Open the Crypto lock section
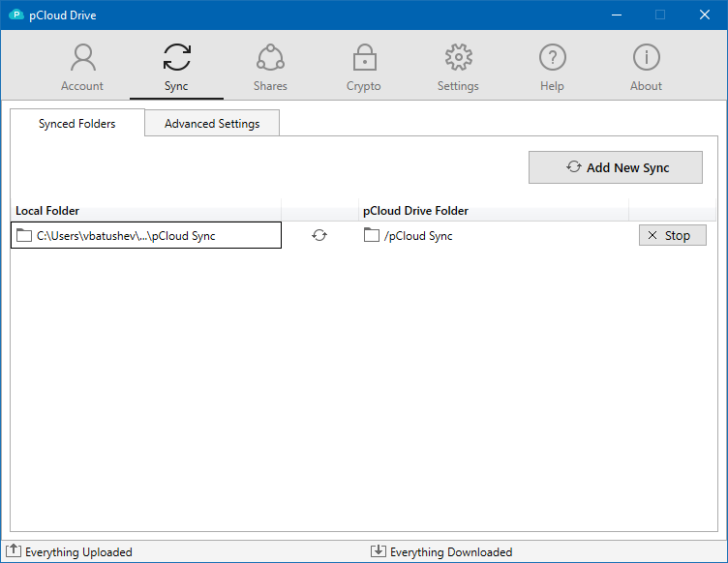The height and width of the screenshot is (563, 728). [364, 68]
